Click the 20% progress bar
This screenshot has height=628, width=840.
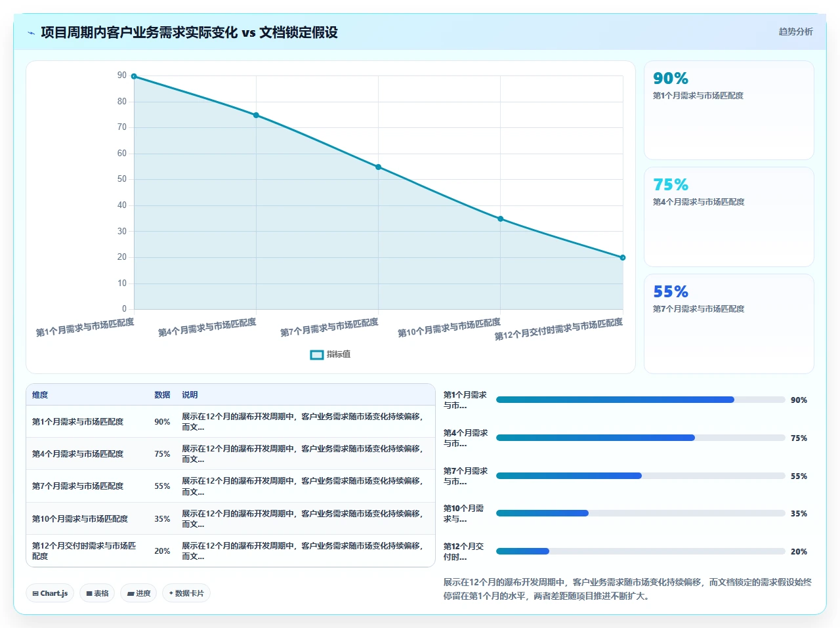(x=640, y=551)
